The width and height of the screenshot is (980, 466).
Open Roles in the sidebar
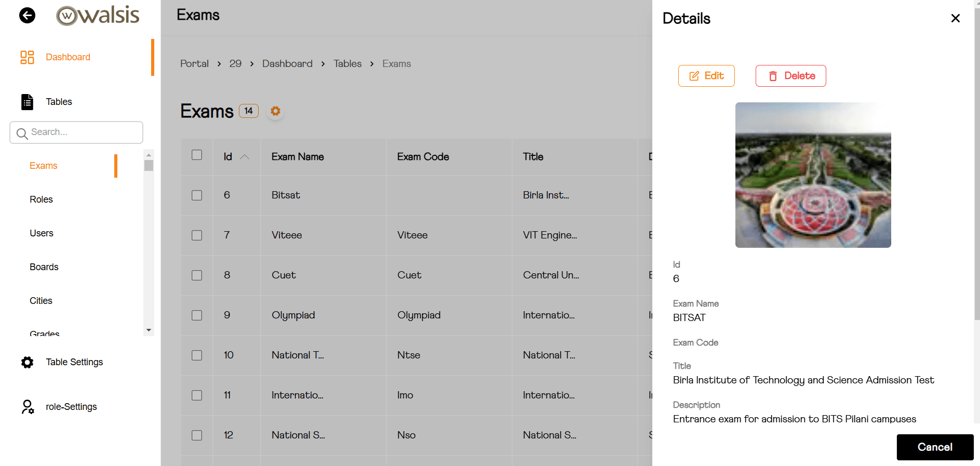coord(42,199)
